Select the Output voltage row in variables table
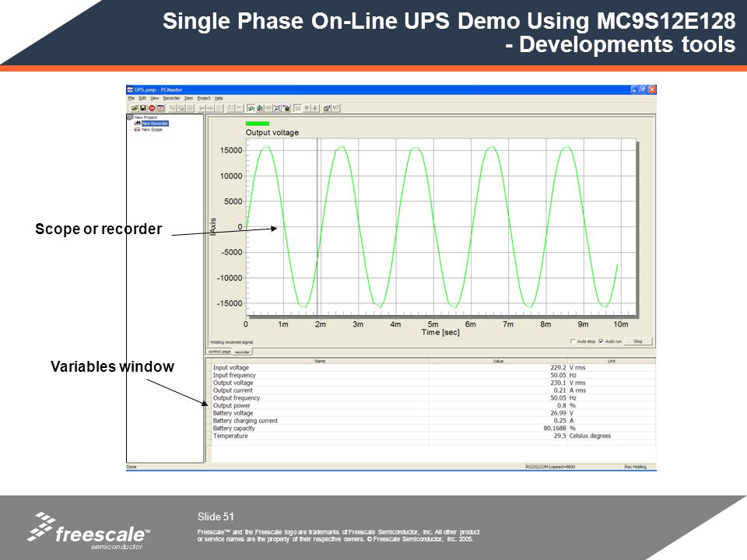The height and width of the screenshot is (560, 747). tap(433, 383)
